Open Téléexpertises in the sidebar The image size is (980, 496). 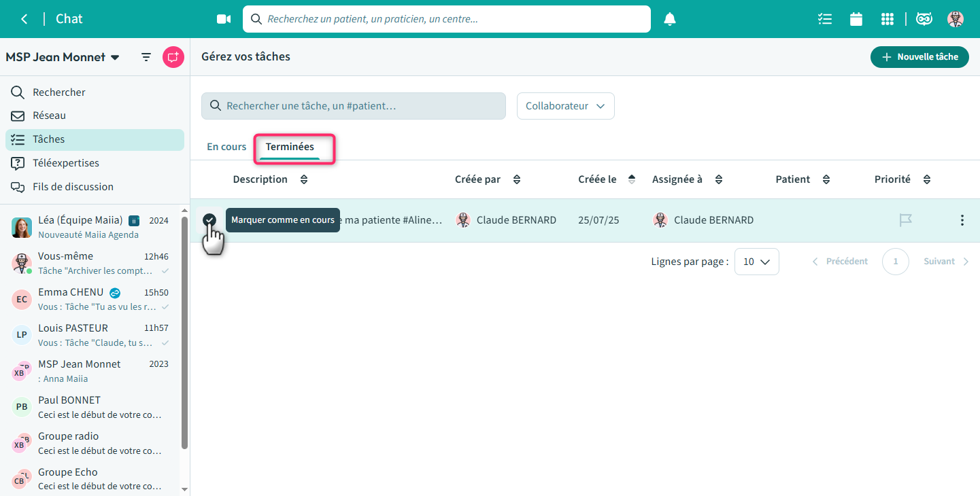65,163
